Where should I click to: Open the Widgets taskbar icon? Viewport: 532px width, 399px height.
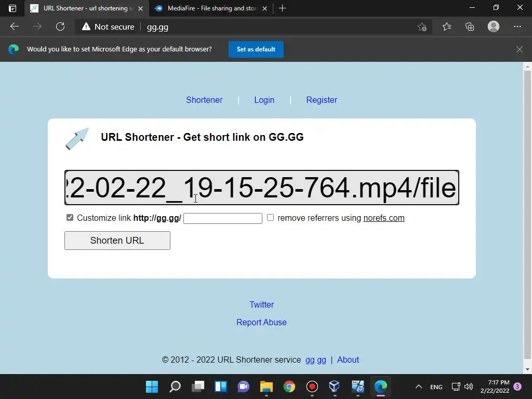pos(220,387)
